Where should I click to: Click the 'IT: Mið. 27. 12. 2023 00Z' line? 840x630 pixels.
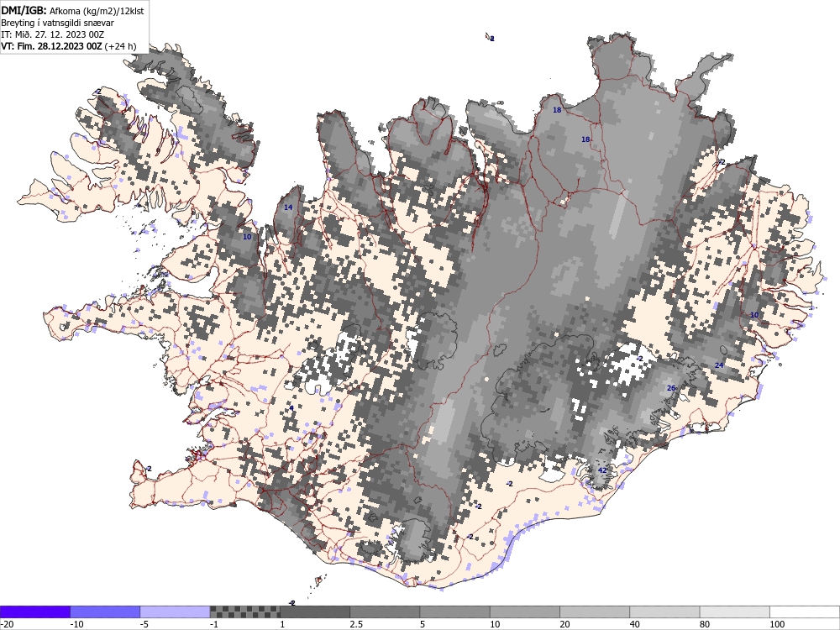click(52, 34)
